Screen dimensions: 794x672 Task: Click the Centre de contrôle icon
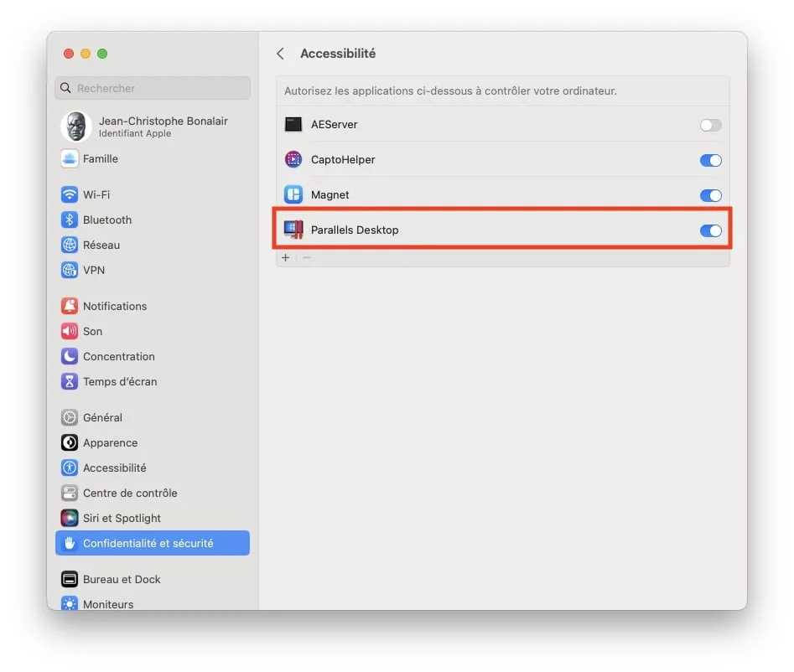[70, 493]
